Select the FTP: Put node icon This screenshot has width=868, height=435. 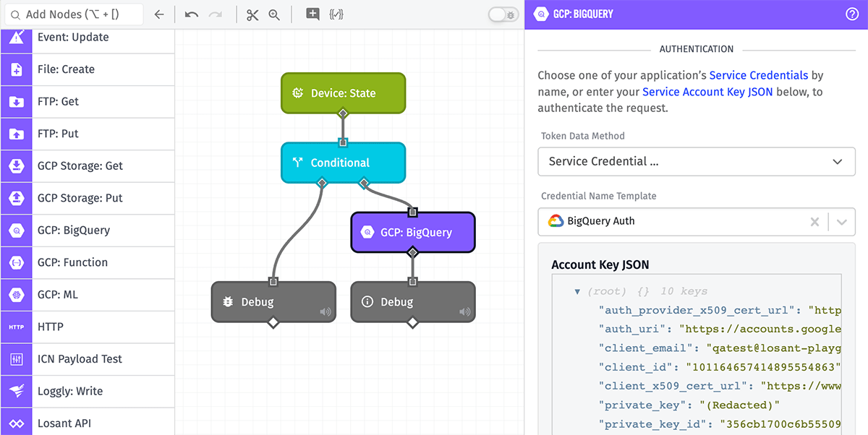pyautogui.click(x=16, y=134)
